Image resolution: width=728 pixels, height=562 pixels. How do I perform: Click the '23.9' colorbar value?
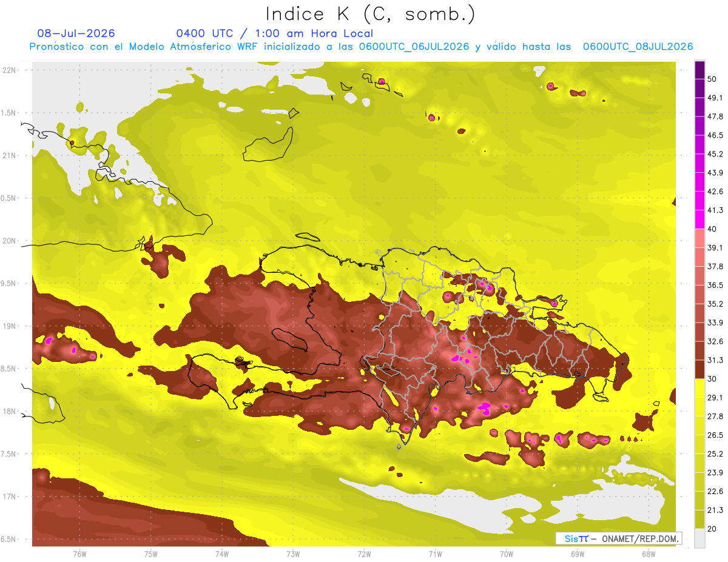[x=715, y=472]
